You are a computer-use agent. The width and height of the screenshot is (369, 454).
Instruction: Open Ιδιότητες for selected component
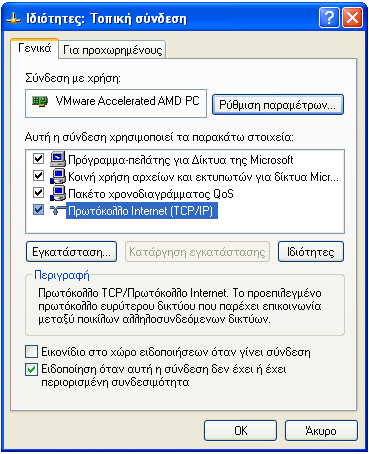[311, 252]
